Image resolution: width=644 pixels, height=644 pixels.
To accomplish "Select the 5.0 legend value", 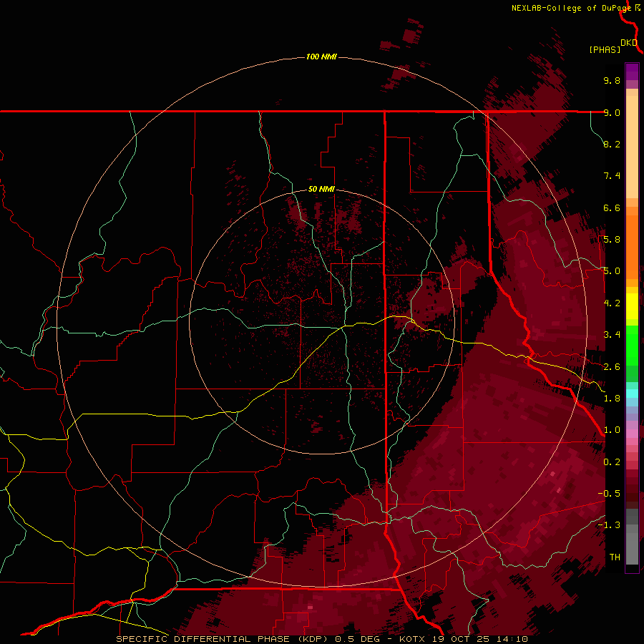I will 612,271.
